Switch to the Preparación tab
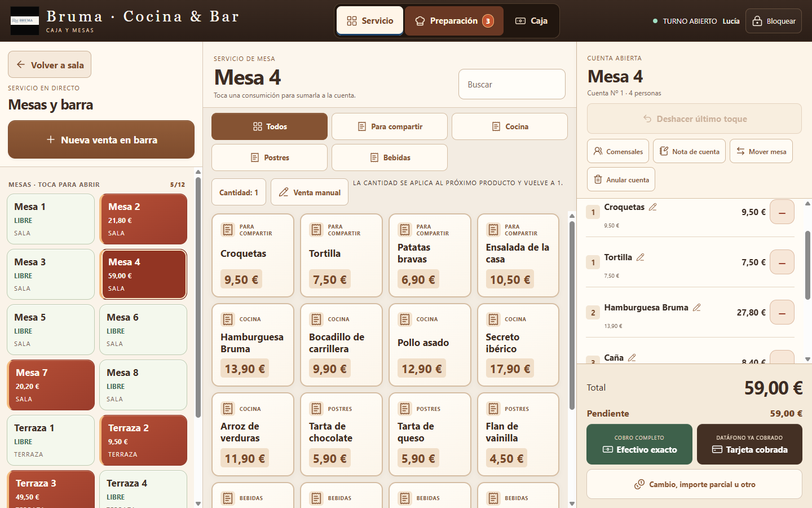Screen dimensions: 812x508 coord(454,21)
